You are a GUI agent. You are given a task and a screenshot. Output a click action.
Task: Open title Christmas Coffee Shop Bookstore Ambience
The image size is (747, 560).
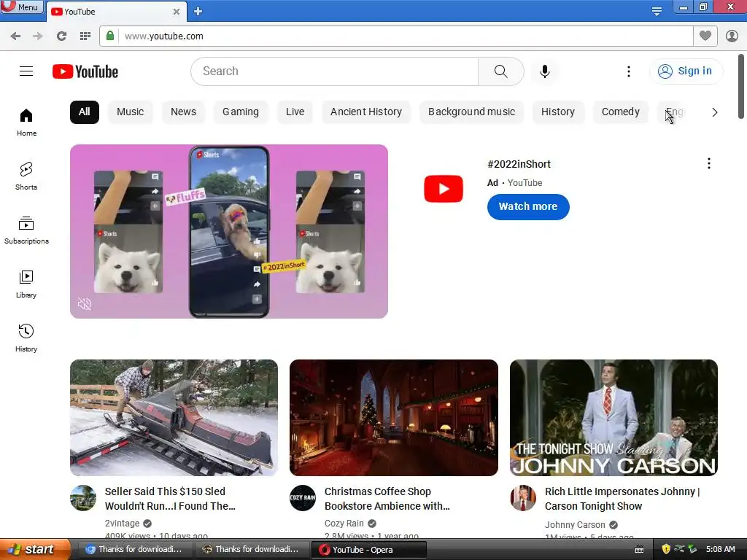[x=387, y=499]
